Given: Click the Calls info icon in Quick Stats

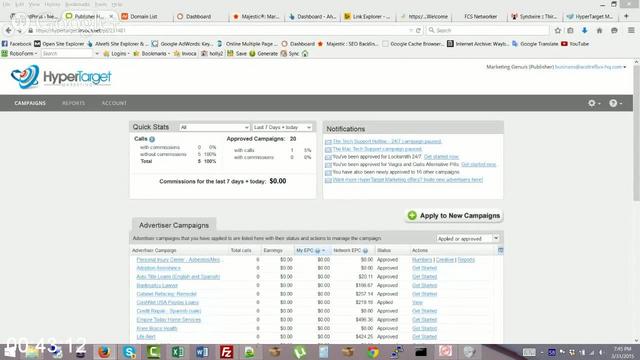Looking at the screenshot, I should (x=152, y=139).
